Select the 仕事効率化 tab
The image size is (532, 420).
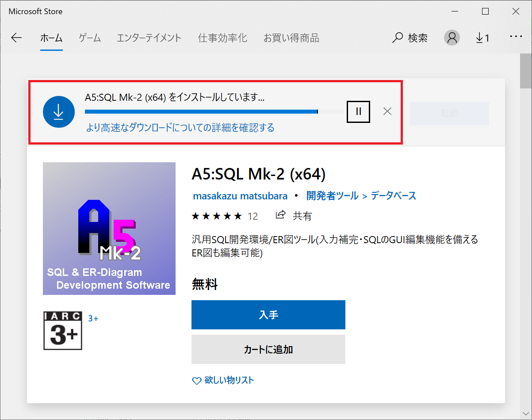tap(222, 38)
